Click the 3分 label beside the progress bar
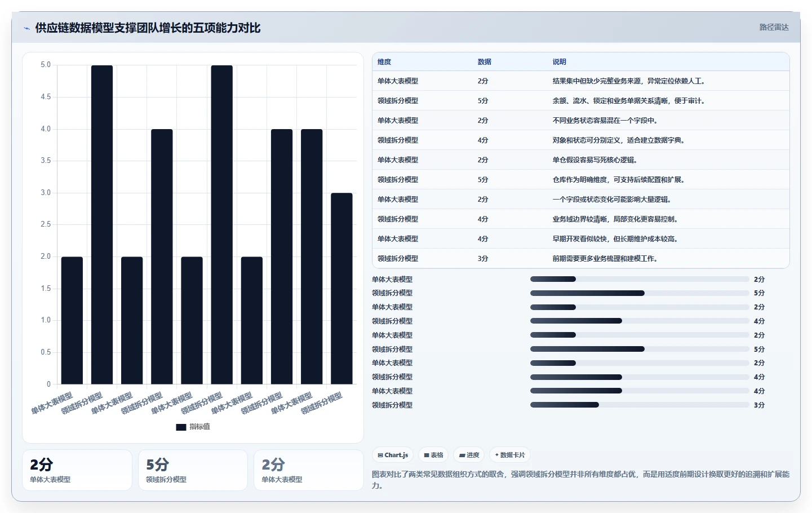The height and width of the screenshot is (513, 812). point(760,405)
